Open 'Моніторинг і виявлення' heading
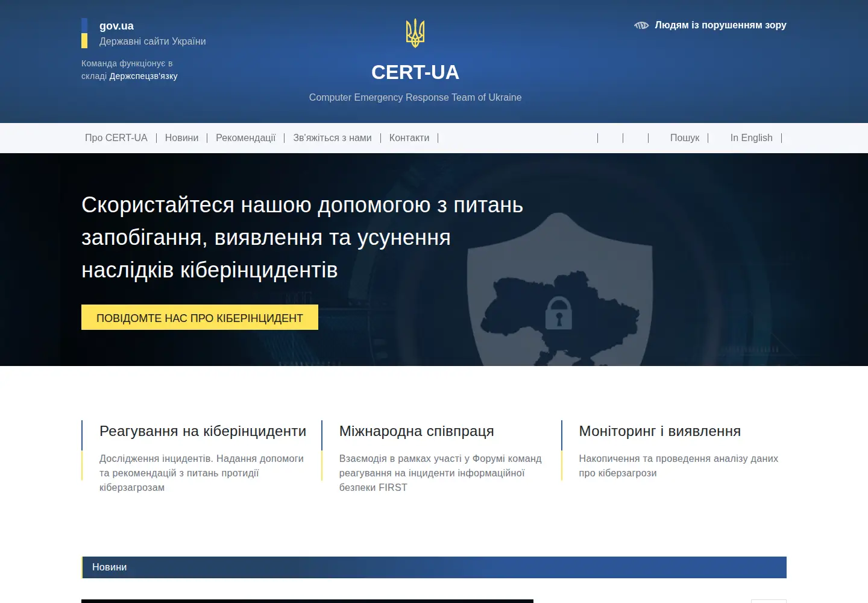Screen dimensions: 868x603 659,431
